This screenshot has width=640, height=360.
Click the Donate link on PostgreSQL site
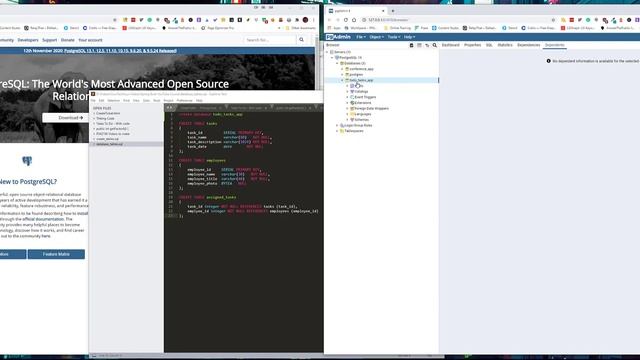[68, 40]
